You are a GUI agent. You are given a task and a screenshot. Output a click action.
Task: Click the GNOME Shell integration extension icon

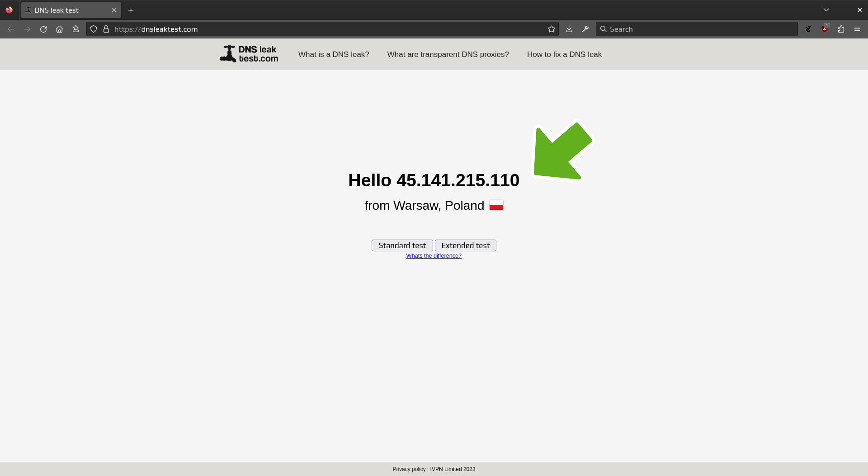[808, 29]
